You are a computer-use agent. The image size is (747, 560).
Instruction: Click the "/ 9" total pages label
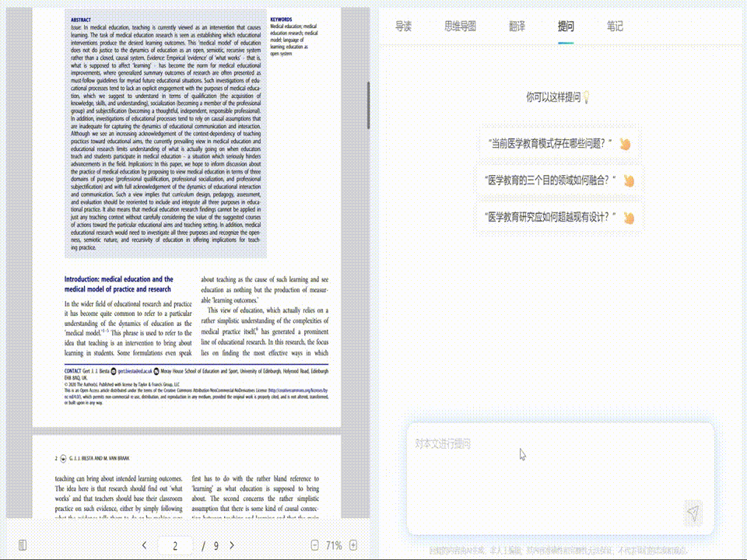pos(210,546)
